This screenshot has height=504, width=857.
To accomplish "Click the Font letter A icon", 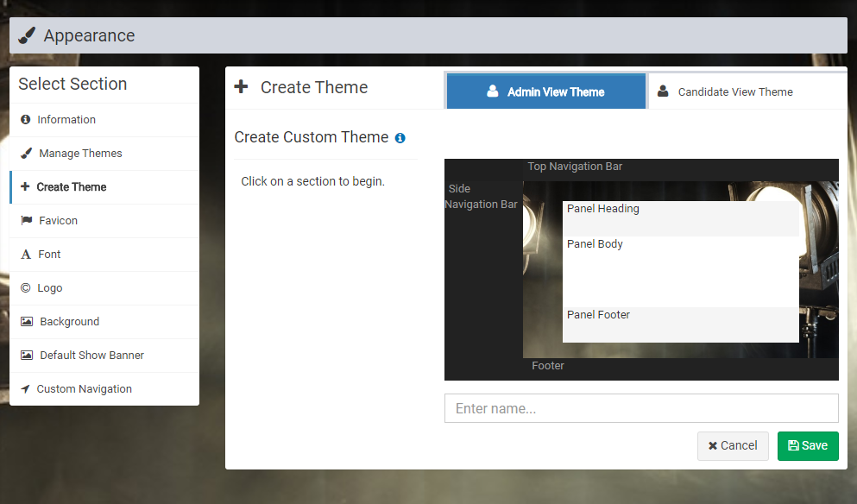I will (26, 255).
